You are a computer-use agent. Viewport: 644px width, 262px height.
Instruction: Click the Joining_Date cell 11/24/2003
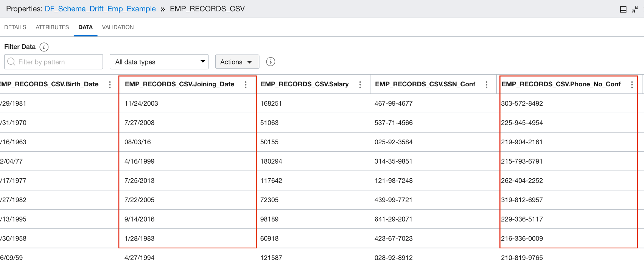click(141, 103)
